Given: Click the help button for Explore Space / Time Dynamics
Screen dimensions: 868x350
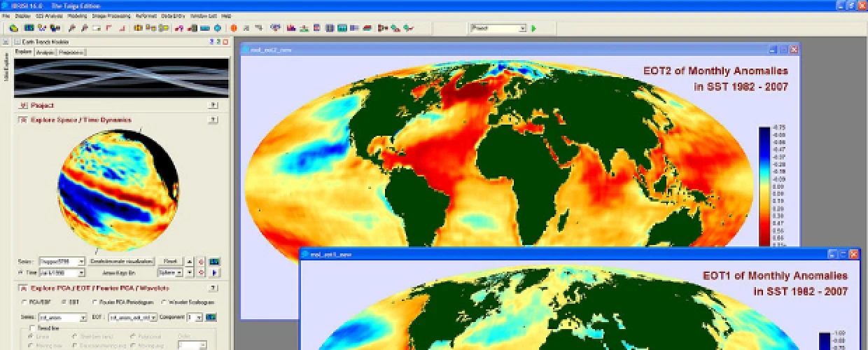Looking at the screenshot, I should point(213,120).
